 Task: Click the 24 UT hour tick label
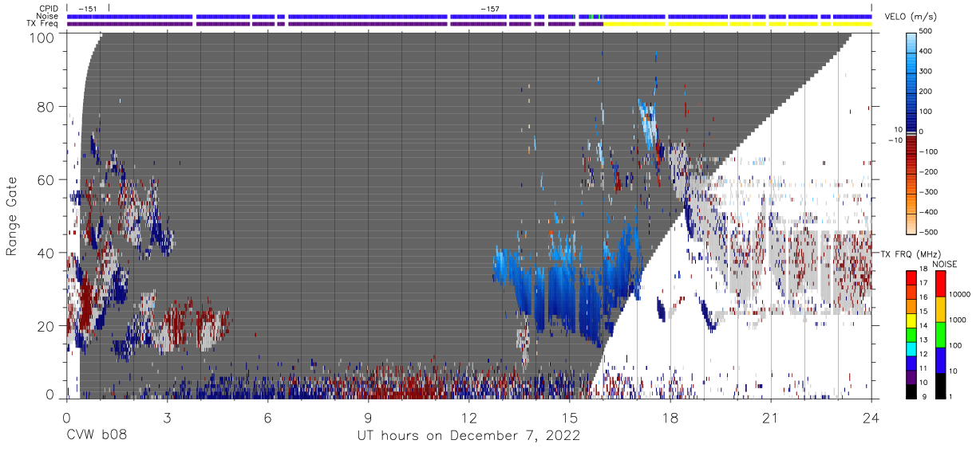tap(871, 417)
